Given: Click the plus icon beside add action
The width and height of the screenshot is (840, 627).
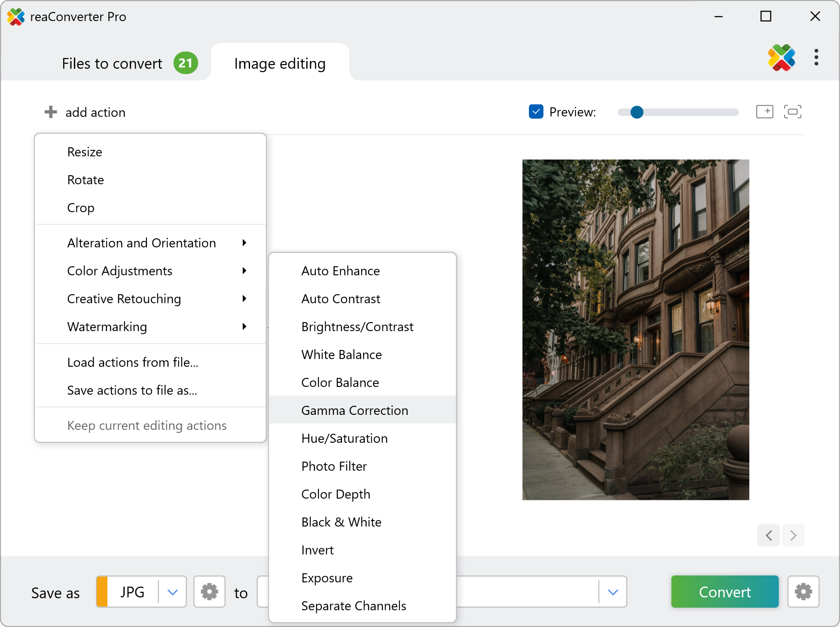Looking at the screenshot, I should tap(51, 112).
